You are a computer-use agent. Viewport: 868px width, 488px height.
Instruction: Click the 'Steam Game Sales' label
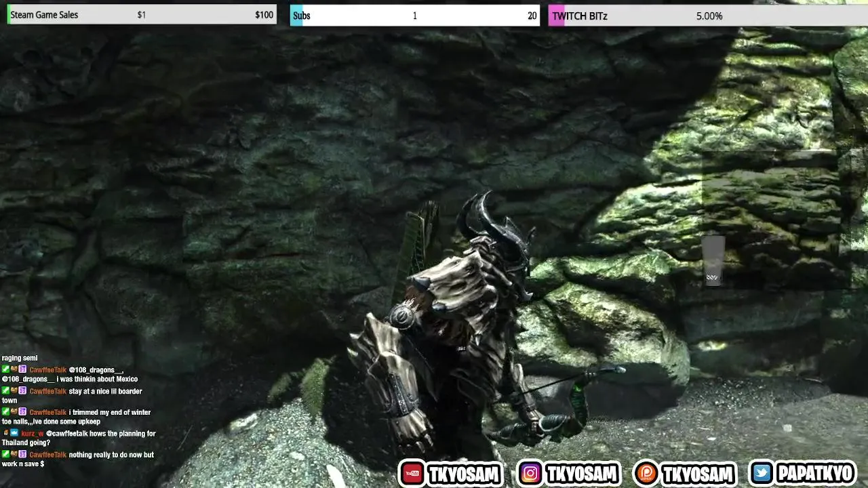44,15
